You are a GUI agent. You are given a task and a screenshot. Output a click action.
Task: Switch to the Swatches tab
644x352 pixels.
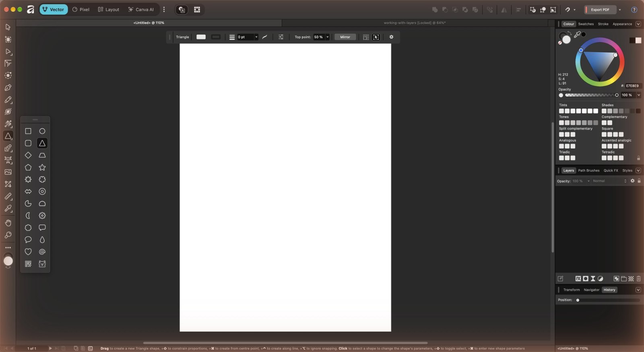pyautogui.click(x=586, y=24)
